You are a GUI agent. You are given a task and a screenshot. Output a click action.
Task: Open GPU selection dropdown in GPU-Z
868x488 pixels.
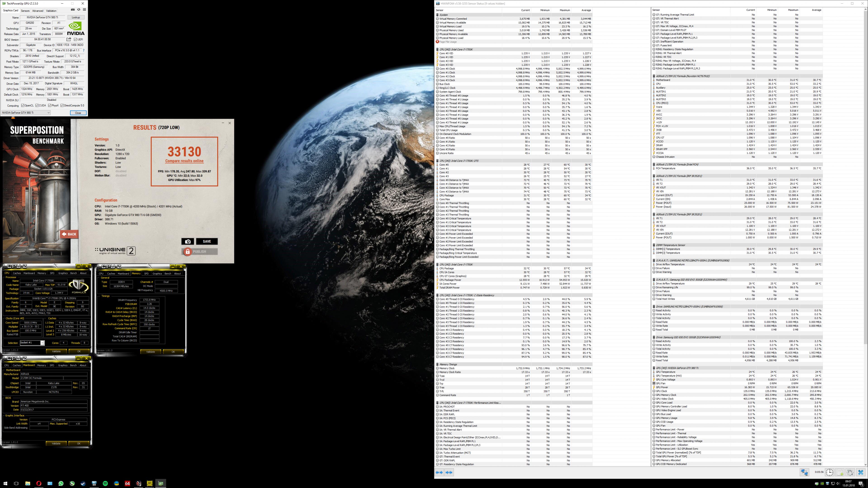click(26, 113)
